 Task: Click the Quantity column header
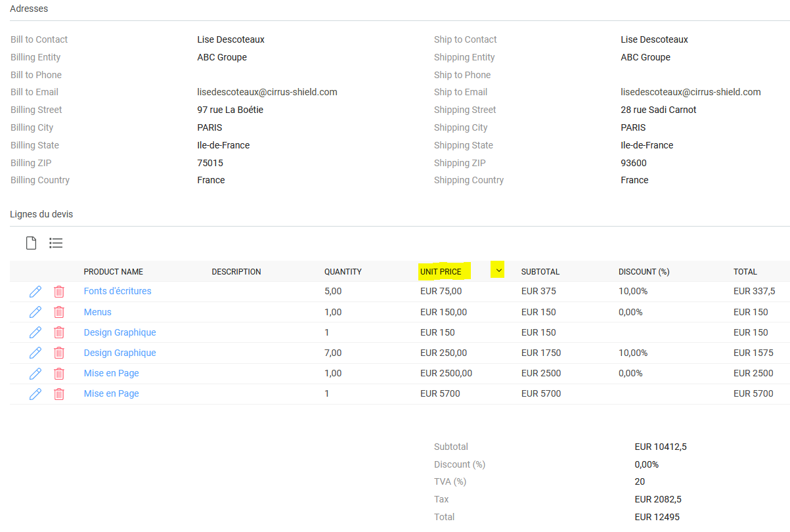point(343,272)
